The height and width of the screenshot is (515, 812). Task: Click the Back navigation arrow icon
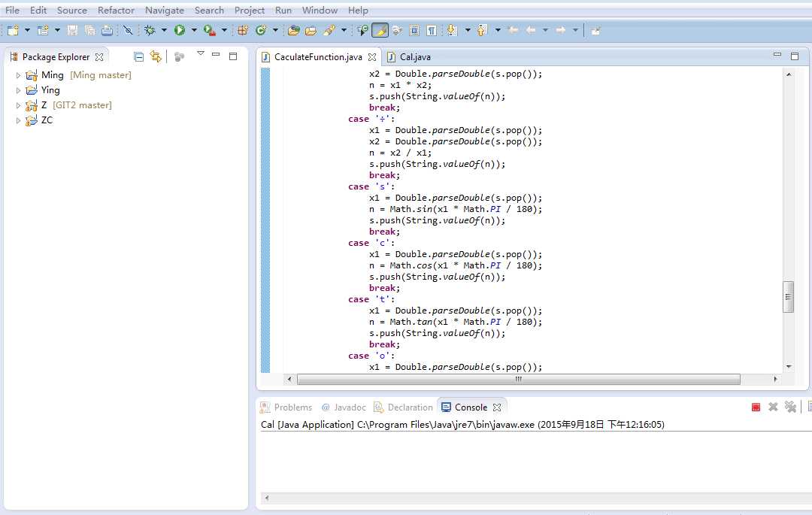531,31
